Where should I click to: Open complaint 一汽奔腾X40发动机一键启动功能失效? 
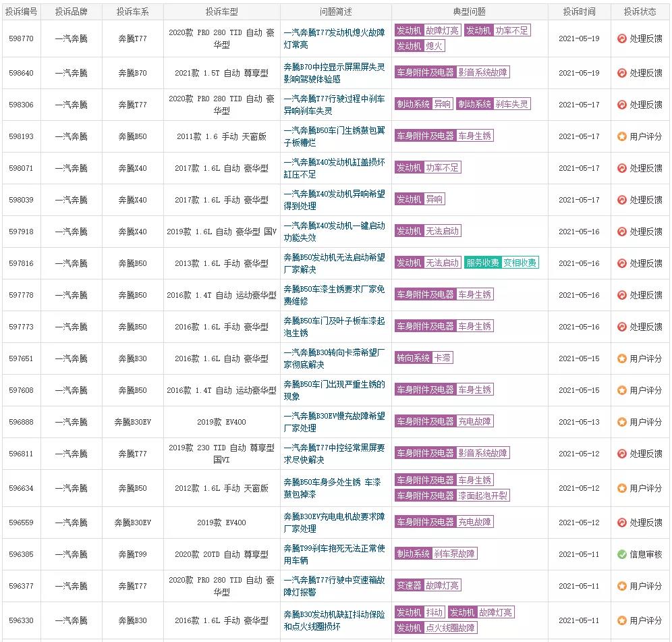coord(334,232)
